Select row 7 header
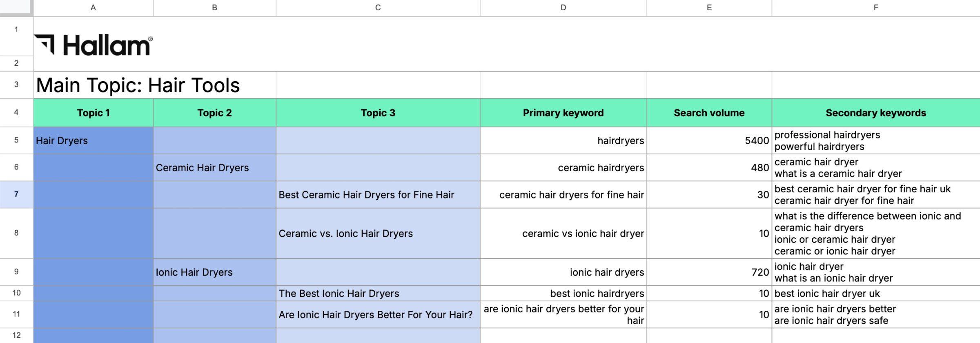Viewport: 980px width, 343px height. 16,194
